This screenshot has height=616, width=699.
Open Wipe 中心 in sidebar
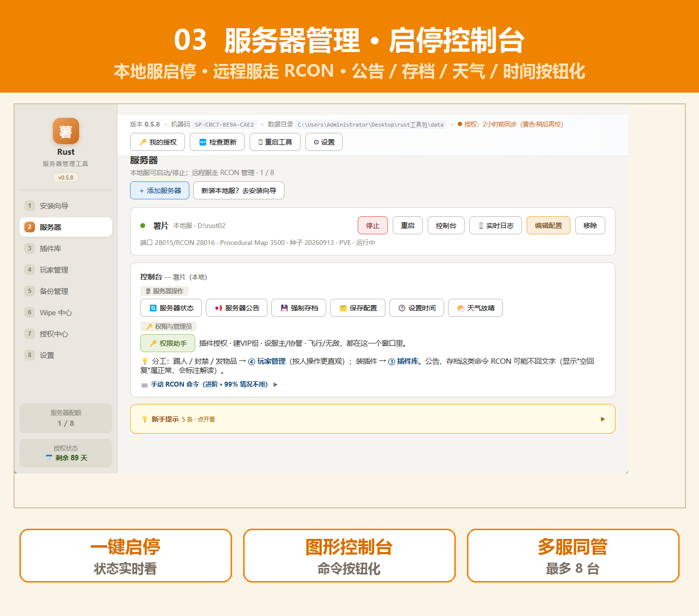66,312
